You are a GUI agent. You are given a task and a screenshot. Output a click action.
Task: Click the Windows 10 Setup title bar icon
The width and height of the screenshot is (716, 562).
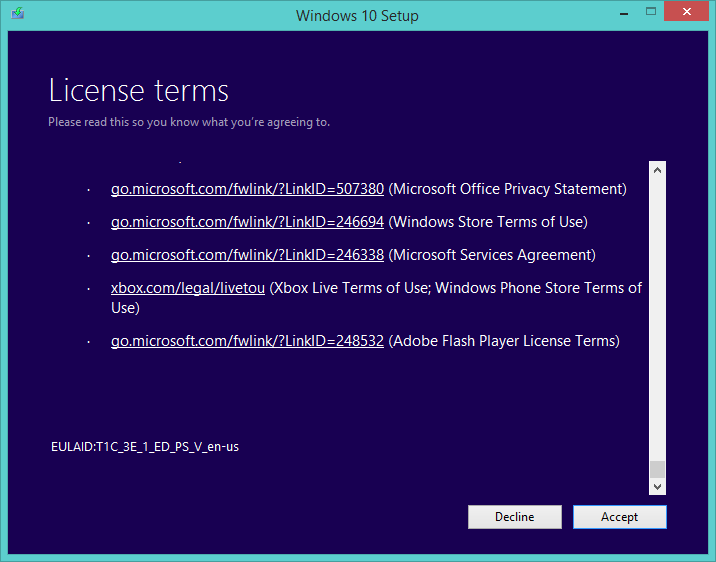pos(17,13)
